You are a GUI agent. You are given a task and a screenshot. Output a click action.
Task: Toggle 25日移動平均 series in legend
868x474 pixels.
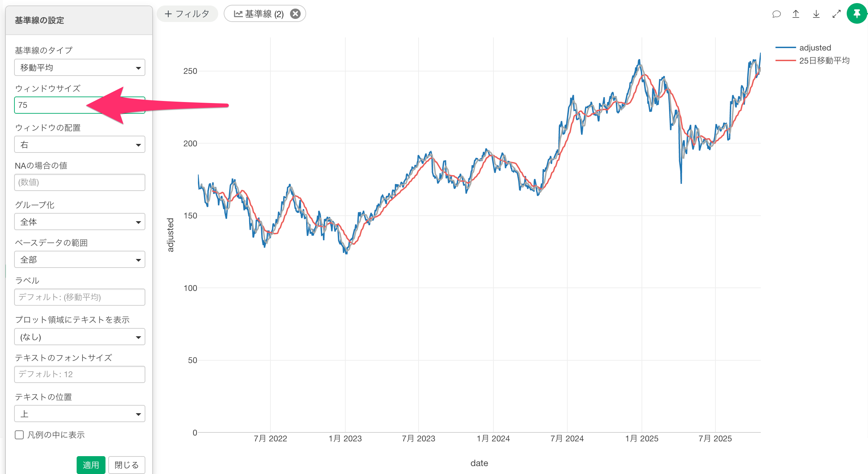[x=824, y=60]
